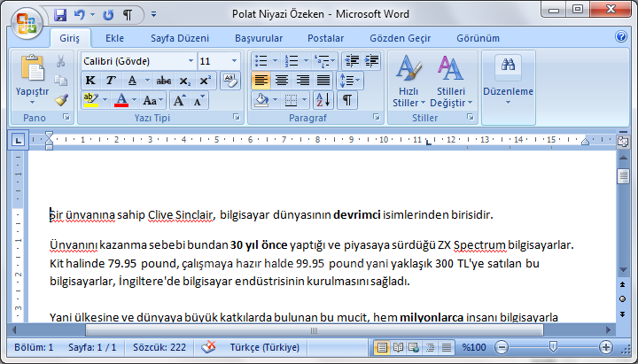Open Yazı Tipi dialog launcher
The width and height of the screenshot is (638, 364).
pos(236,117)
